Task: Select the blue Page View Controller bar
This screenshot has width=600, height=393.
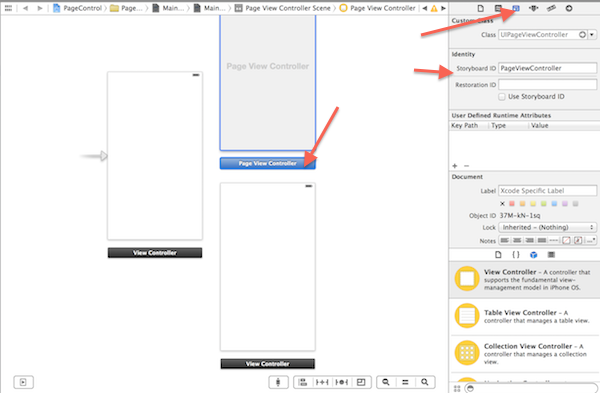Action: click(x=267, y=163)
